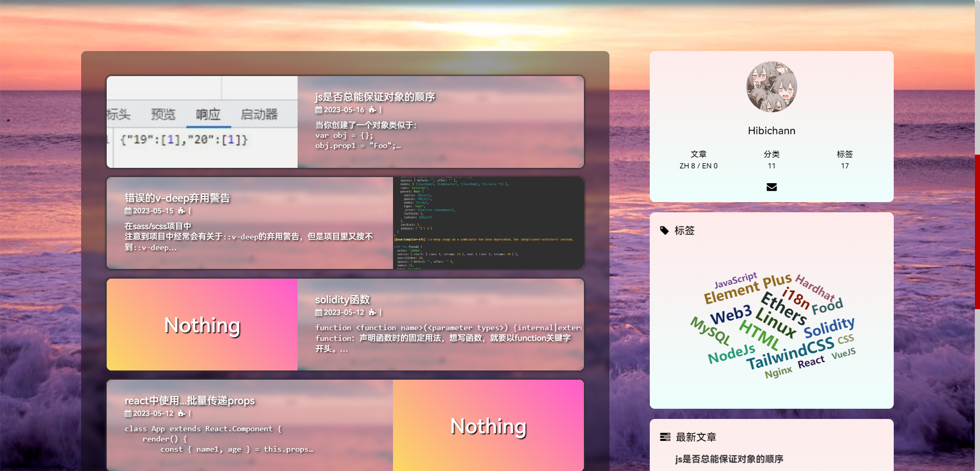The width and height of the screenshot is (980, 471).
Task: Open the 错误的v-deep弃用警告 article
Action: point(177,198)
